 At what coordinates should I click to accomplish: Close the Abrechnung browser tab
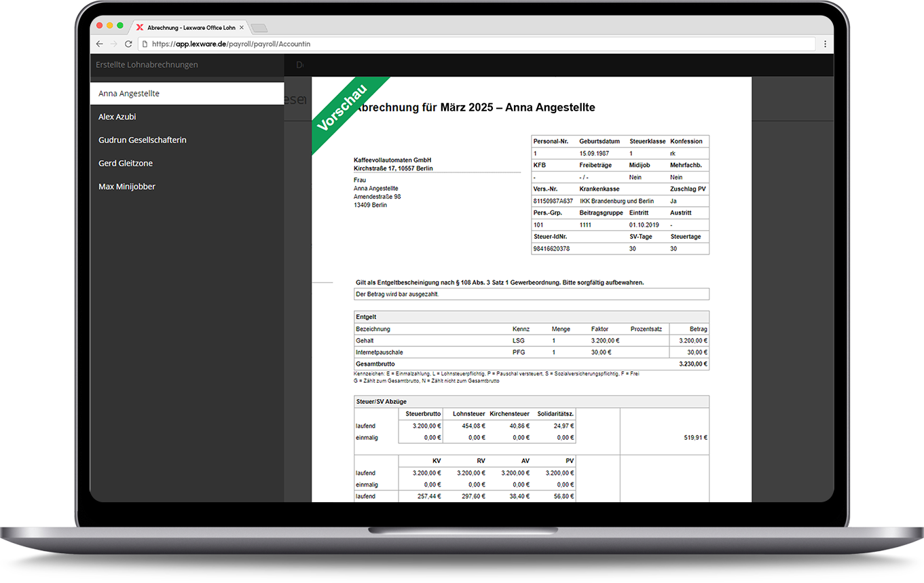tap(242, 28)
